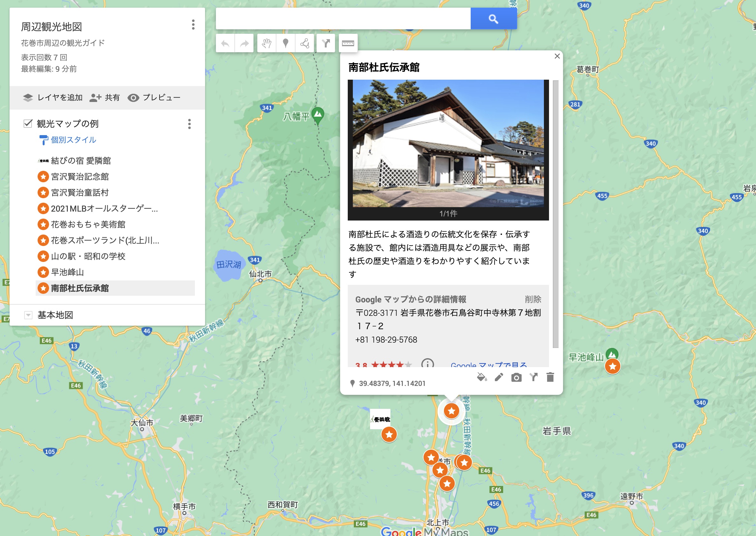Select the measure distance ruler tool
The image size is (756, 536).
[x=348, y=43]
